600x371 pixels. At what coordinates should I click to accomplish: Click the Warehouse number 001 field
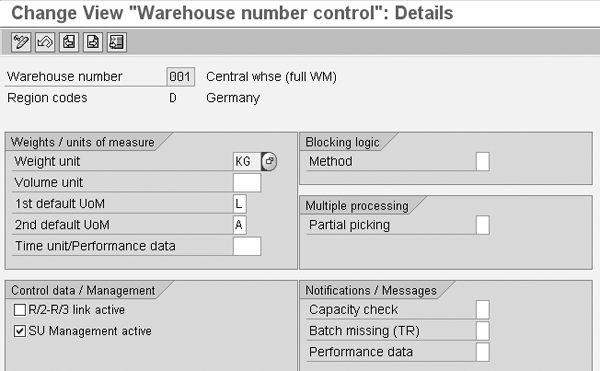(181, 77)
